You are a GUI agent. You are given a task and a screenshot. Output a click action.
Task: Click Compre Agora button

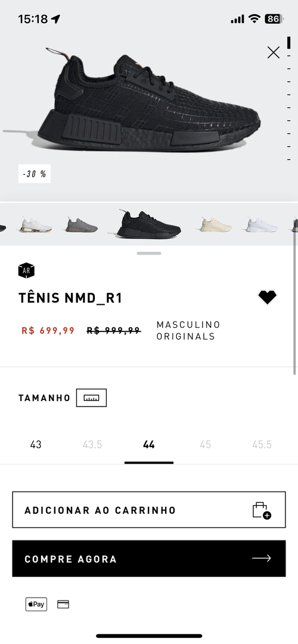[x=149, y=558]
